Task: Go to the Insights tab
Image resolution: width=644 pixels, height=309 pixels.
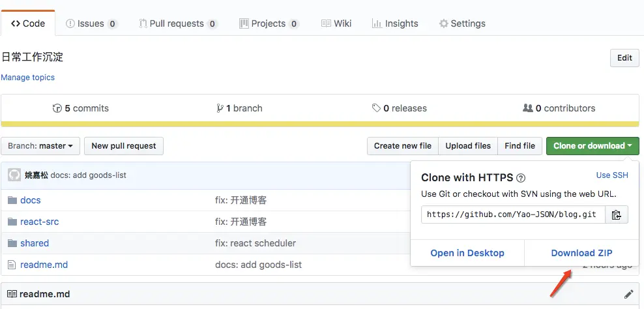Action: (395, 23)
